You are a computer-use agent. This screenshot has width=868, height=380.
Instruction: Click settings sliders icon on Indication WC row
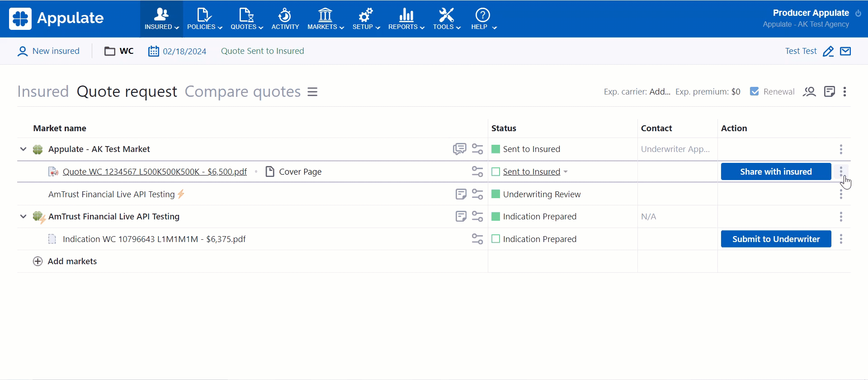tap(477, 239)
